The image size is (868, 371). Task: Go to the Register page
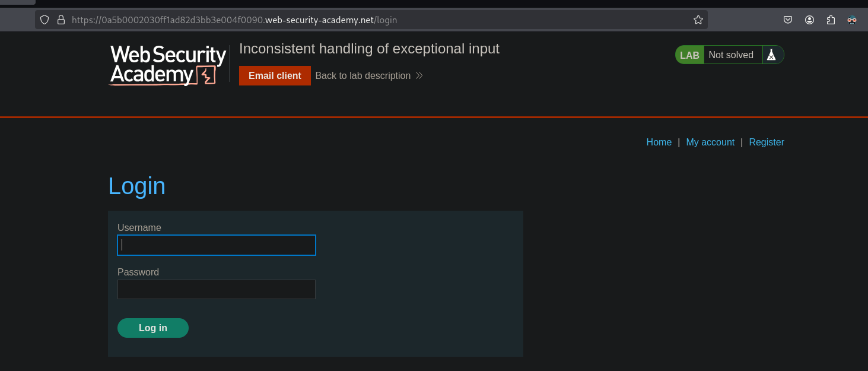coord(767,142)
